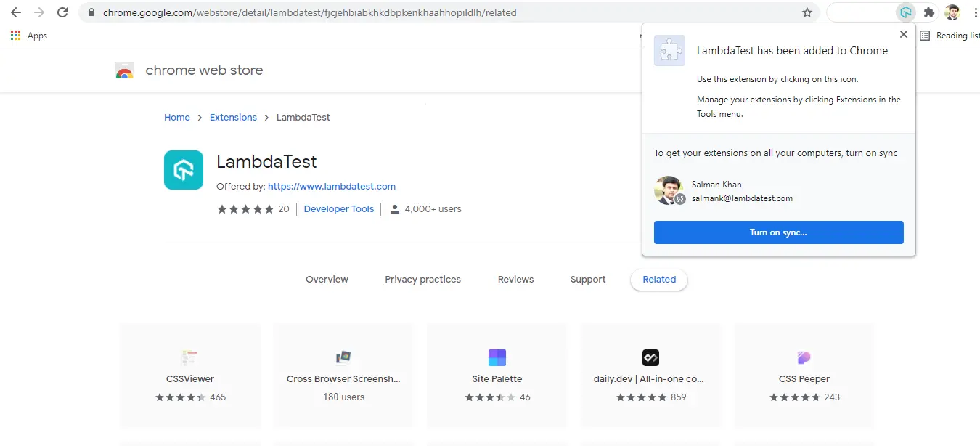Reload the current page
The image size is (980, 446).
click(x=62, y=12)
